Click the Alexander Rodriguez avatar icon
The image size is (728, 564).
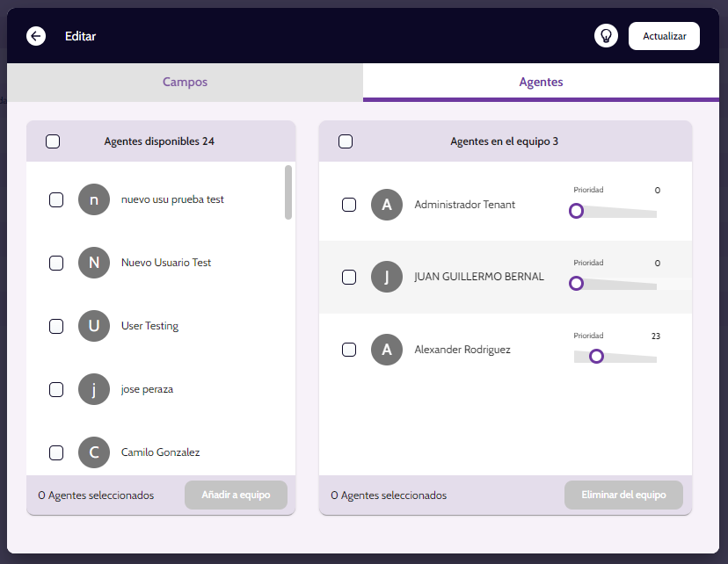(x=387, y=350)
